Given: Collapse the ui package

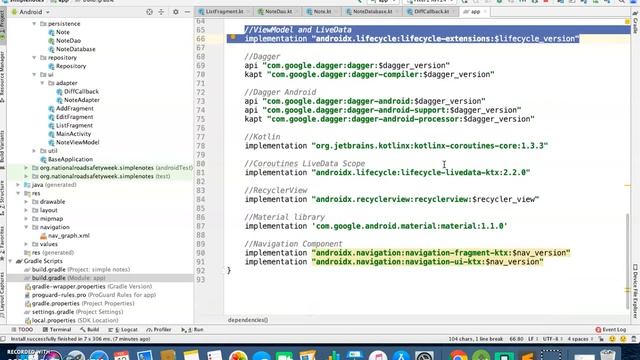Looking at the screenshot, I should (34, 75).
